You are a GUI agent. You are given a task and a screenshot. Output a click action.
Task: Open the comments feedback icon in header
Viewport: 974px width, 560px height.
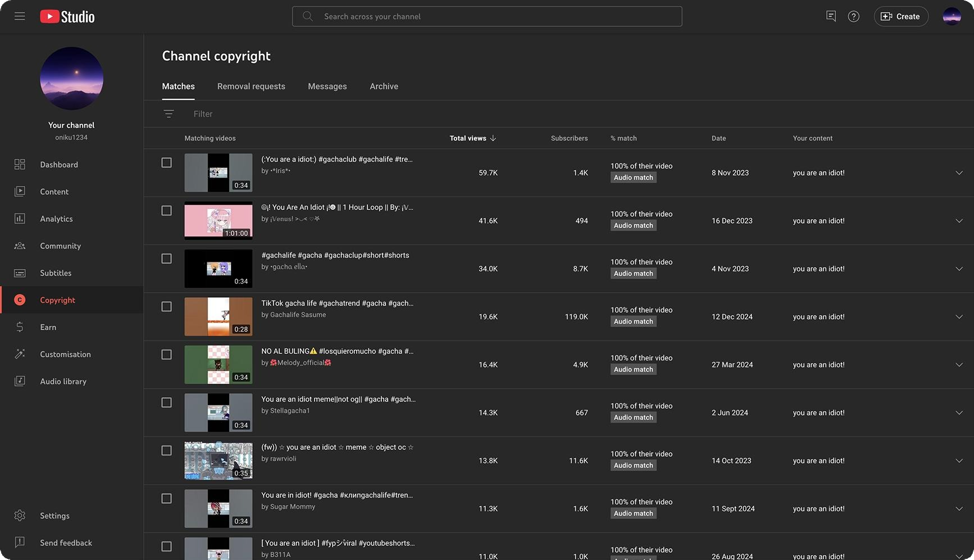point(831,16)
